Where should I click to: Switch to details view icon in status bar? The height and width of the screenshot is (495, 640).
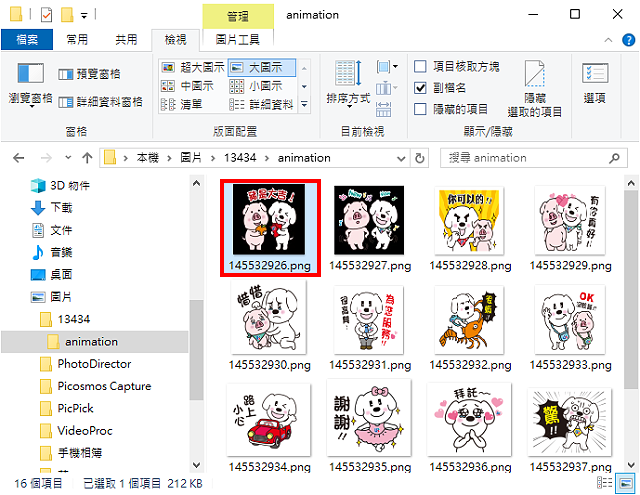pyautogui.click(x=604, y=483)
